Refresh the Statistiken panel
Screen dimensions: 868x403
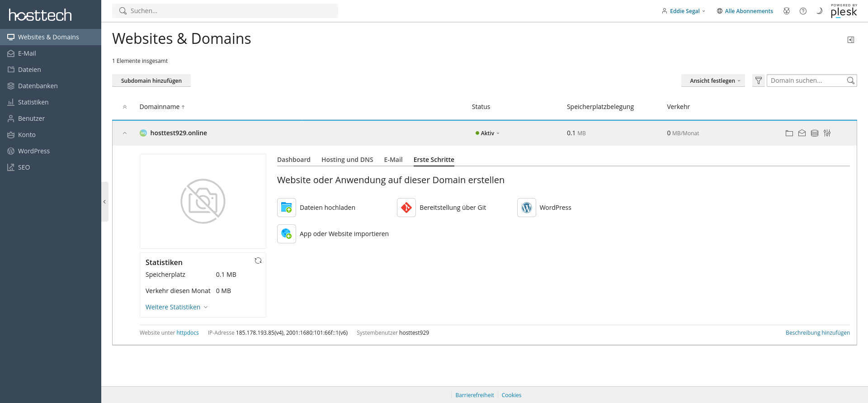(258, 261)
